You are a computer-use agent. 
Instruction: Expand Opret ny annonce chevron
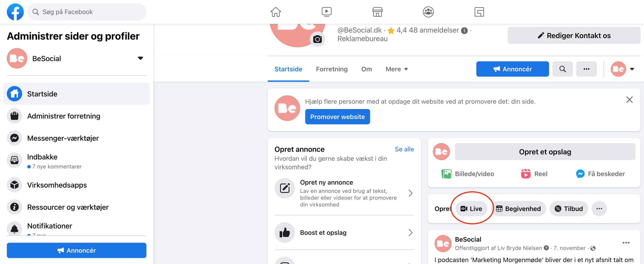[x=410, y=193]
